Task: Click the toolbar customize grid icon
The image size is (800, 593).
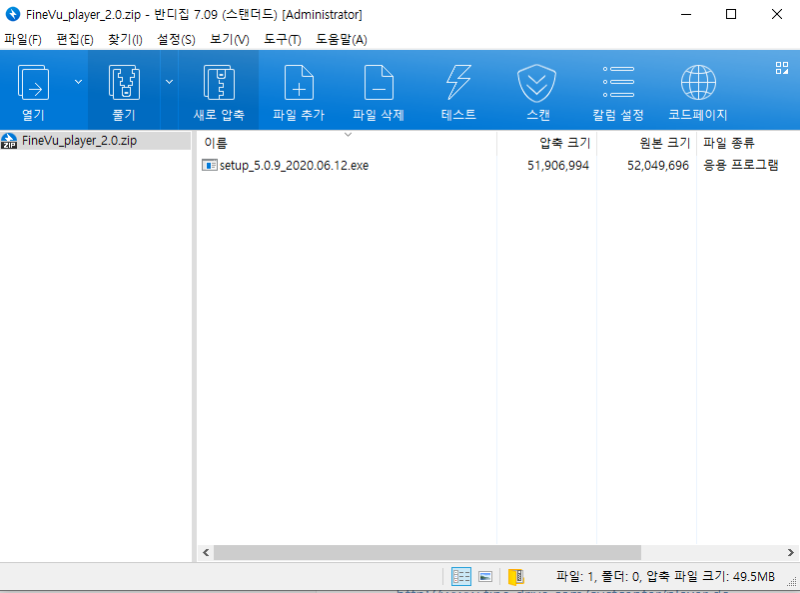Action: tap(782, 68)
